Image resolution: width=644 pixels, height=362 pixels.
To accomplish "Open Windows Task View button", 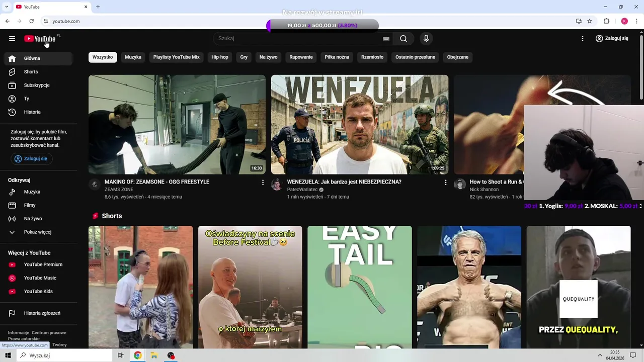I will [x=120, y=355].
